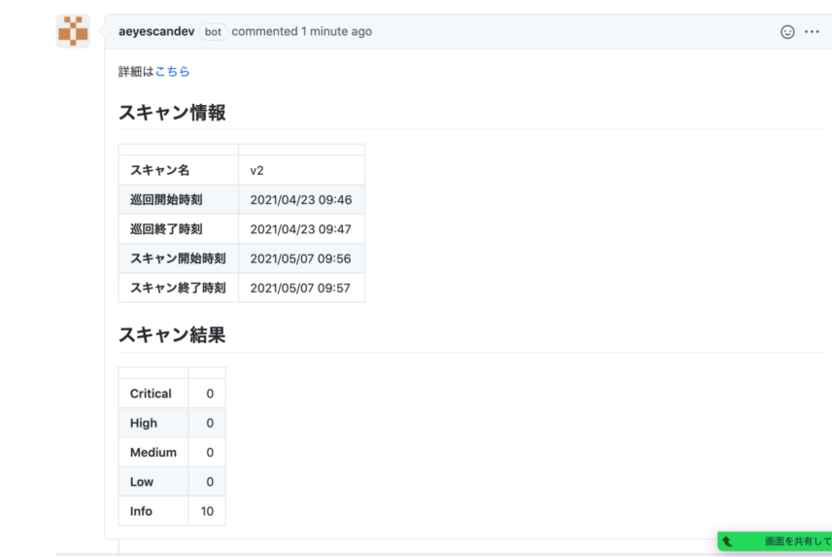Click the Medium count value

pos(210,452)
